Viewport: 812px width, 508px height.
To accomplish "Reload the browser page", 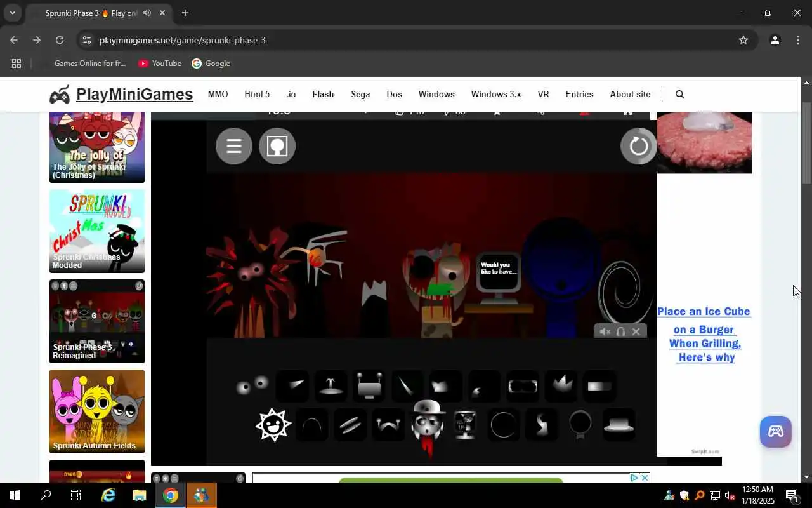I will coord(60,40).
